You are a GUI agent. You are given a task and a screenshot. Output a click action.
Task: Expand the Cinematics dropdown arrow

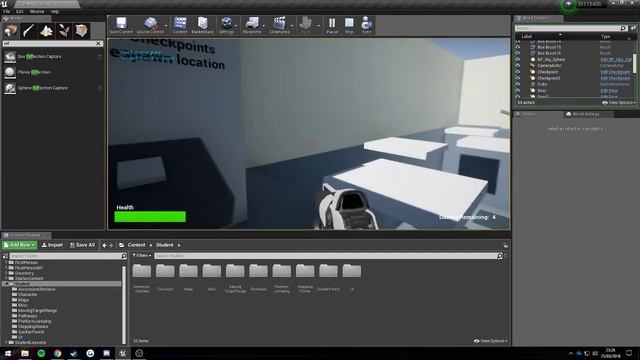click(292, 26)
